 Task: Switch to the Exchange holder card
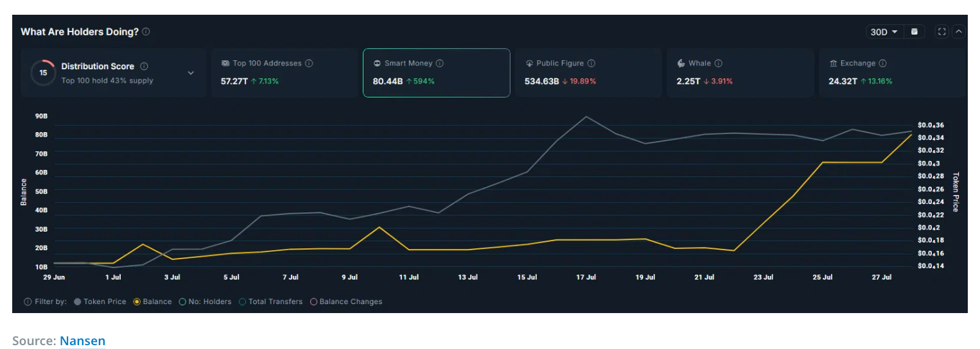coord(891,72)
